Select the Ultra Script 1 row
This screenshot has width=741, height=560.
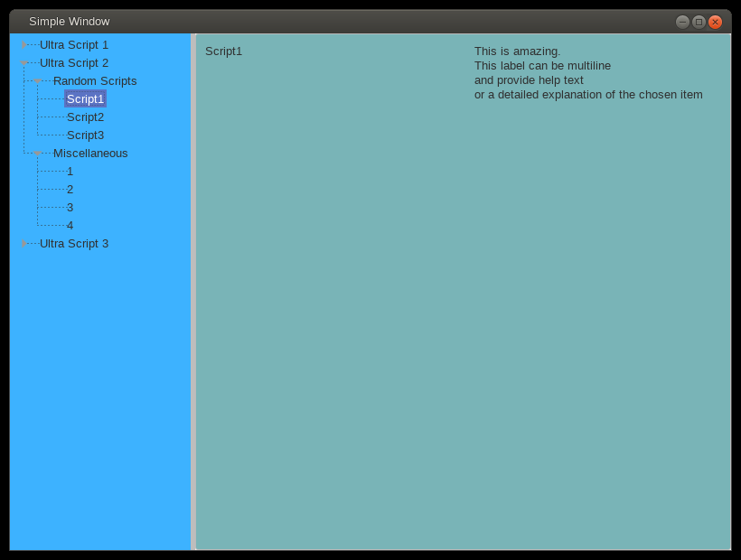pyautogui.click(x=74, y=45)
